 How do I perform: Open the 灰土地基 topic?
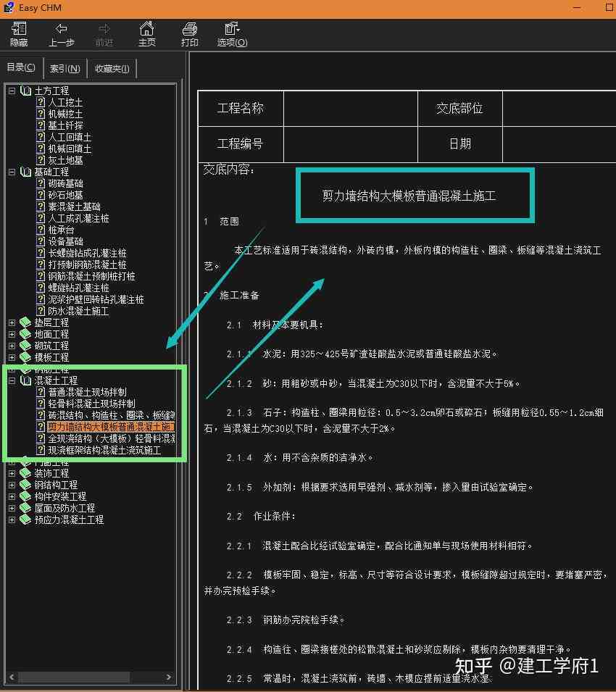65,161
